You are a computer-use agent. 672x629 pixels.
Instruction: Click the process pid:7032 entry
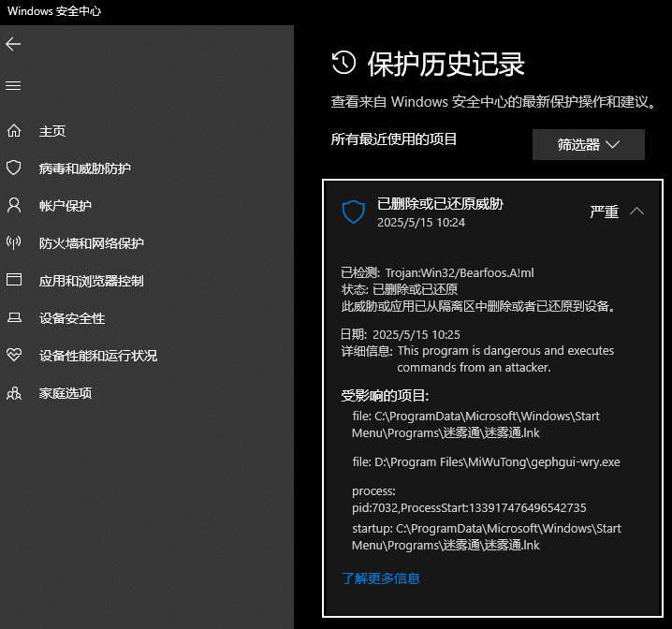469,499
